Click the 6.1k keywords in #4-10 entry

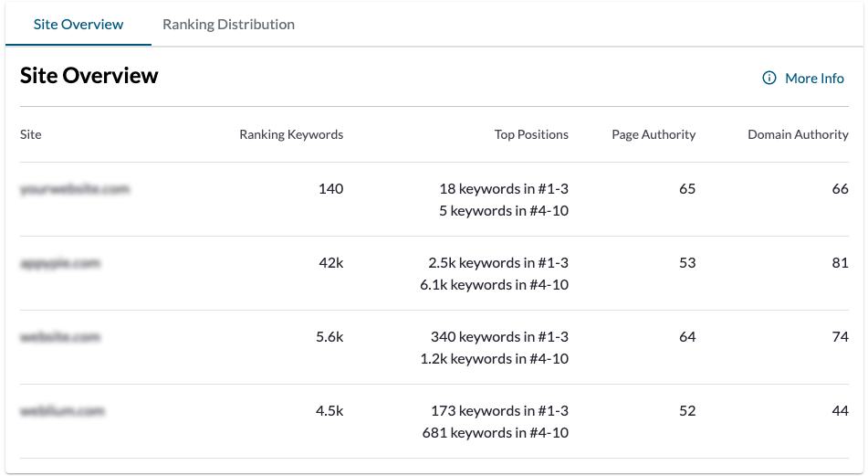pos(495,285)
